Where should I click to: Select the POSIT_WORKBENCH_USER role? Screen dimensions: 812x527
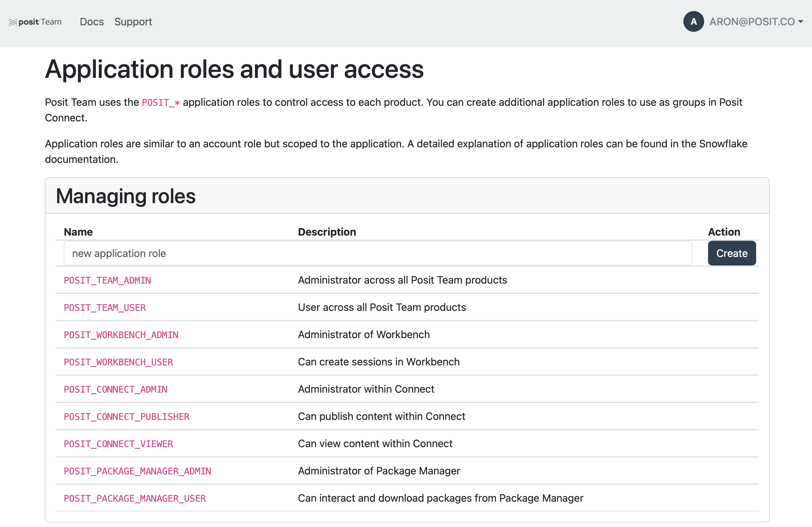(x=118, y=362)
